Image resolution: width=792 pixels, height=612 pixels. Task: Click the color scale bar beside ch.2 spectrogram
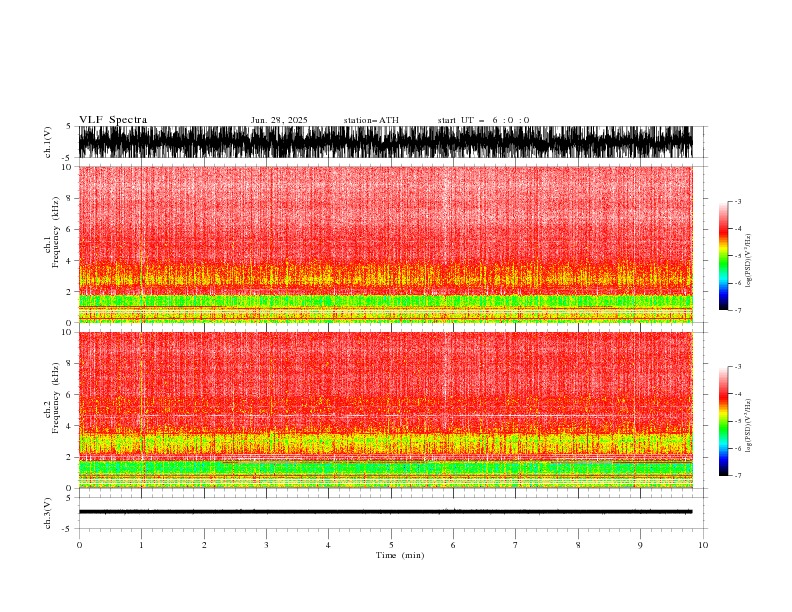pyautogui.click(x=723, y=421)
